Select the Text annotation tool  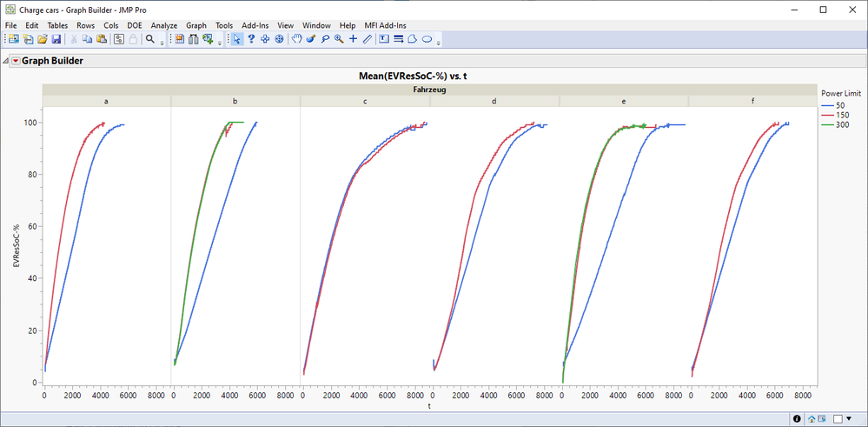click(x=384, y=39)
